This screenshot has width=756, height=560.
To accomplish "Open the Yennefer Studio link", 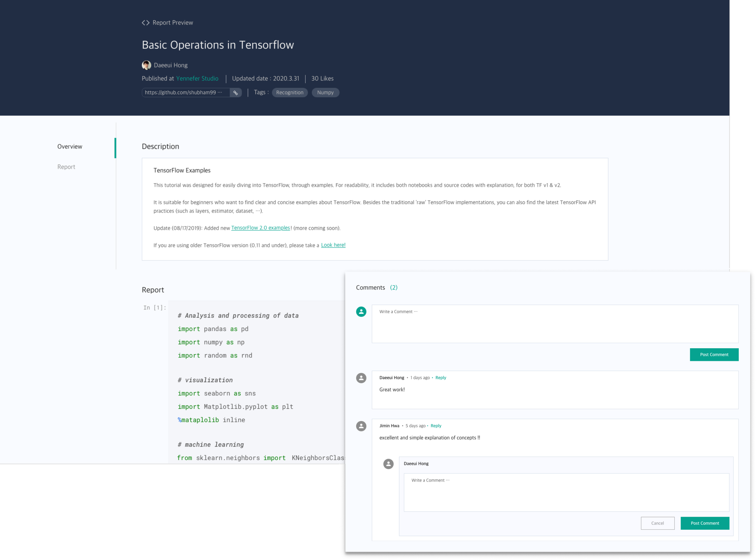I will [x=197, y=79].
